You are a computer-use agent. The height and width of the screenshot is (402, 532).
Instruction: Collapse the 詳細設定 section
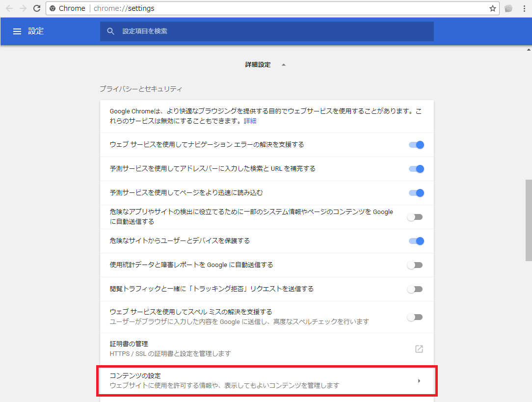point(284,65)
